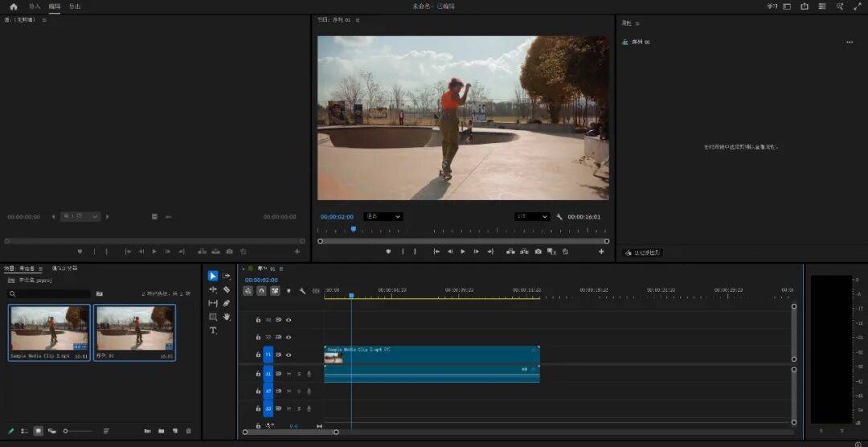This screenshot has height=447, width=868.
Task: Click the button at bottom of Properties panel
Action: point(643,252)
